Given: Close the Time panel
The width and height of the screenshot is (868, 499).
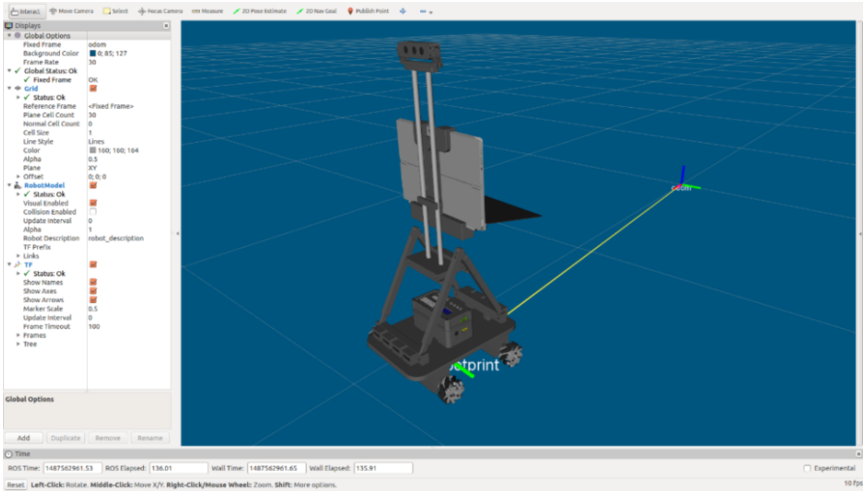Looking at the screenshot, I should tap(859, 454).
